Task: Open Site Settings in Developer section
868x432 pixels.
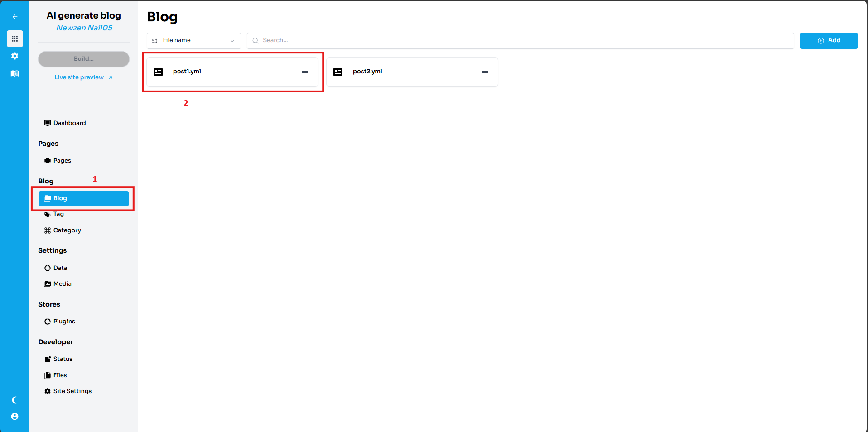Action: coord(72,391)
